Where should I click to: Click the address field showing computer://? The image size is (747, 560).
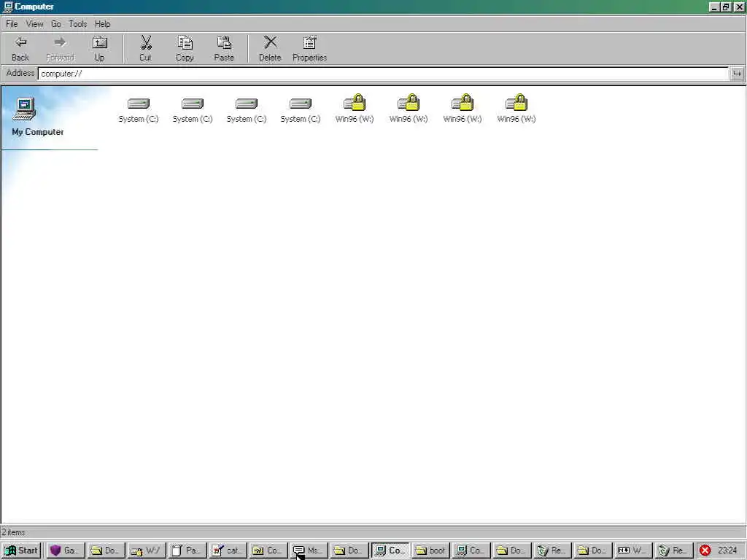click(383, 74)
